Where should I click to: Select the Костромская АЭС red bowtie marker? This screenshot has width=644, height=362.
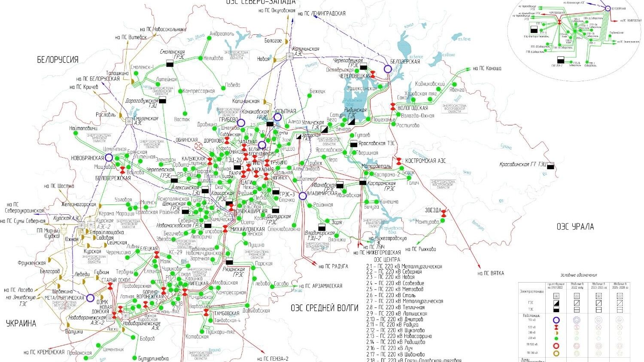point(399,161)
